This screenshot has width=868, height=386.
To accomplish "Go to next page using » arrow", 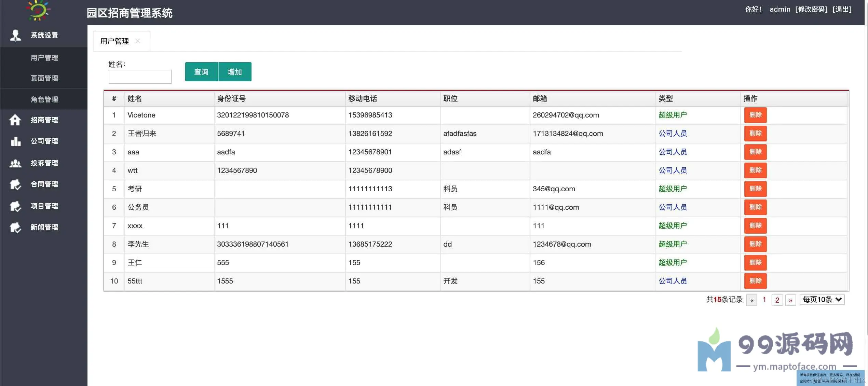I will coord(790,300).
